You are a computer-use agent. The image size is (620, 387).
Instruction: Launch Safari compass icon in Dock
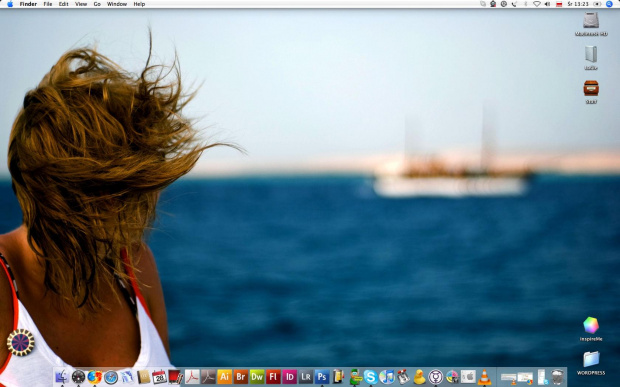point(111,377)
